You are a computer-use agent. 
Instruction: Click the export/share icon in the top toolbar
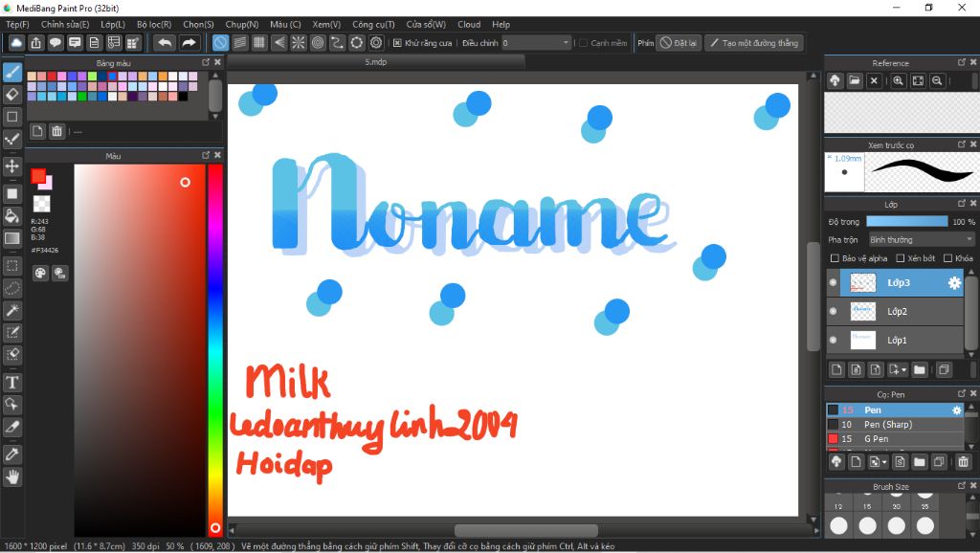point(36,43)
